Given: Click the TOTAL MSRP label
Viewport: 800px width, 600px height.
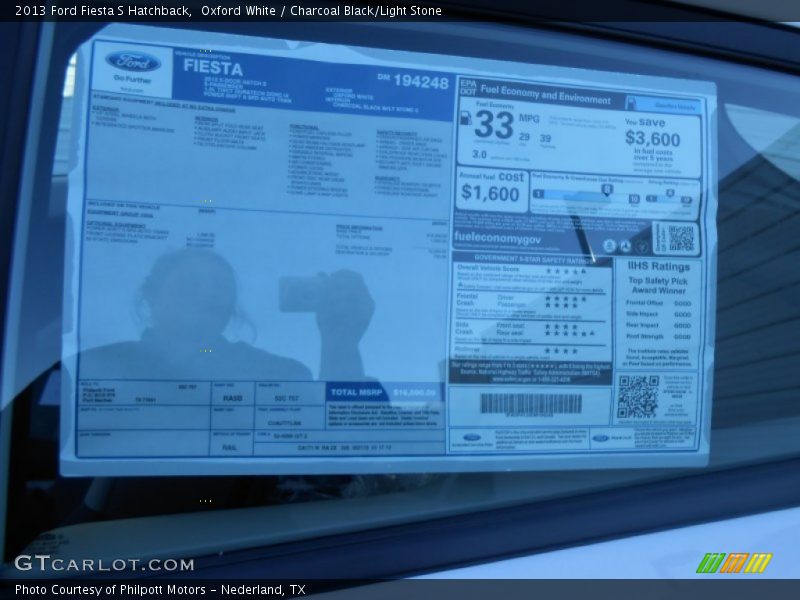Looking at the screenshot, I should pos(357,392).
